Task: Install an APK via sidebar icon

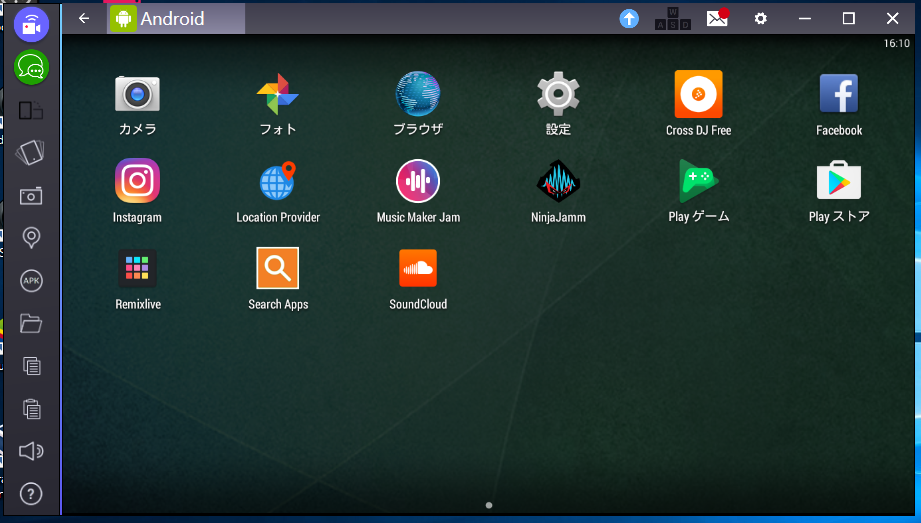Action: (x=31, y=281)
